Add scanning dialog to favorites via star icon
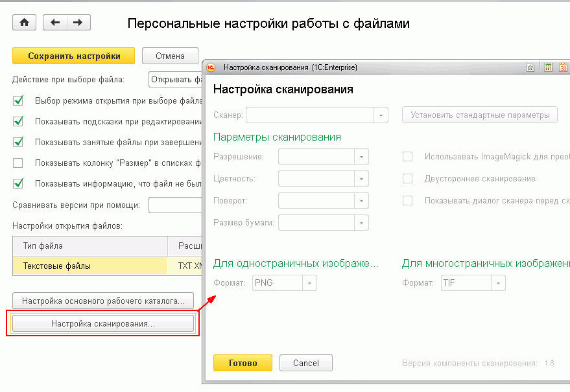This screenshot has height=392, width=570. 530,67
